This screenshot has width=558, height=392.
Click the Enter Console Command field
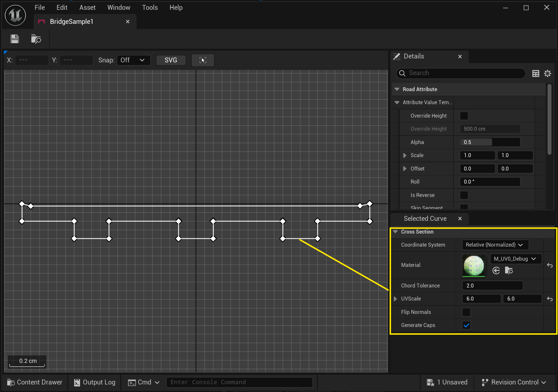[x=239, y=382]
